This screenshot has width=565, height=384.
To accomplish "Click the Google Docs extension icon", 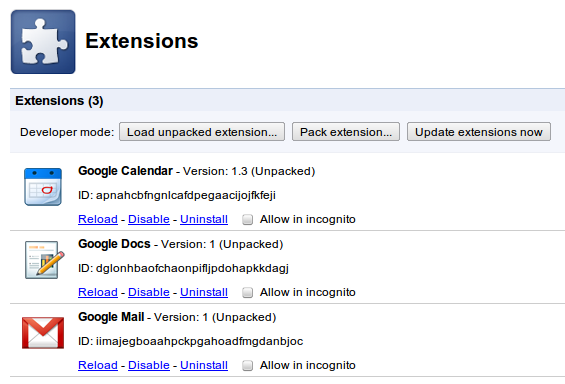I will [44, 260].
